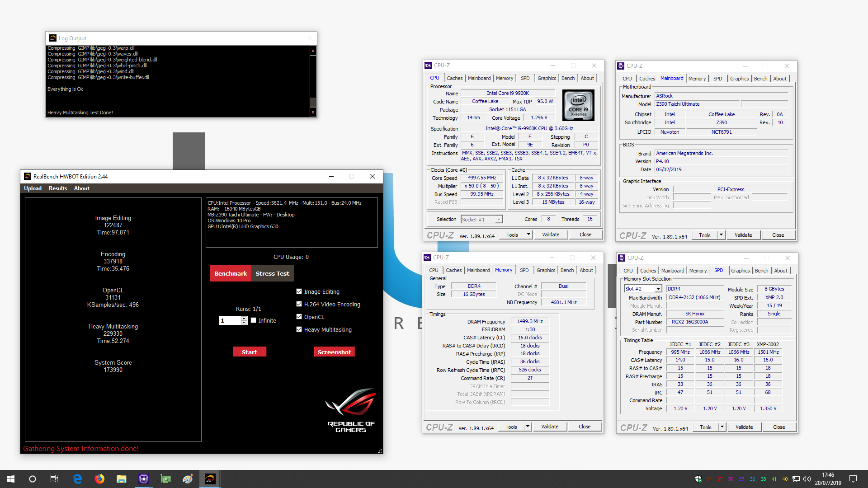Click Close in the Mainboard CPU-Z window
Screen dimensions: 868x488
(778, 235)
